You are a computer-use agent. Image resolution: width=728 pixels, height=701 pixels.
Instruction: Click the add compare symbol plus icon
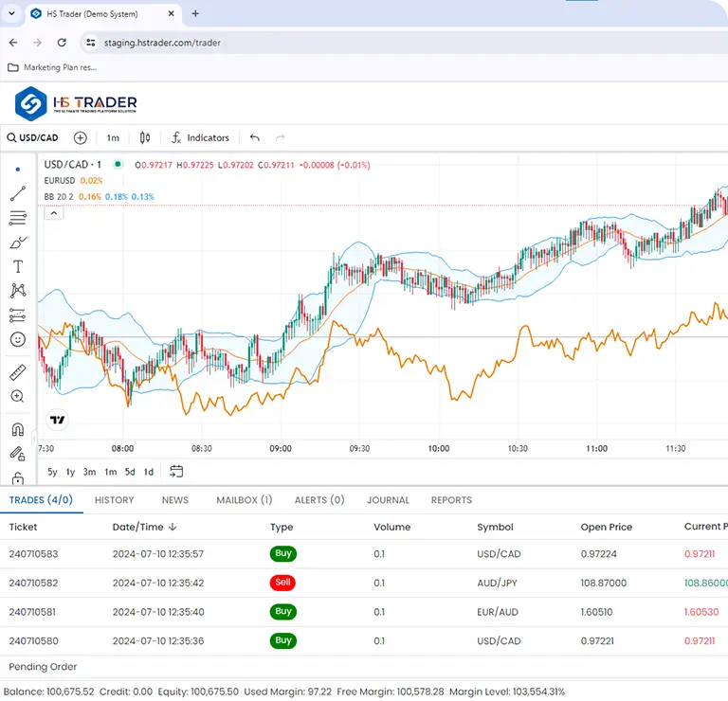[x=81, y=138]
